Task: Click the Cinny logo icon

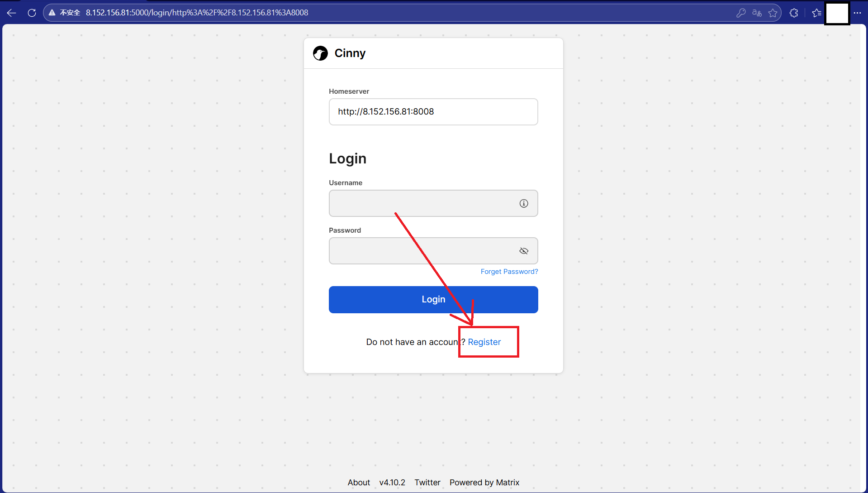Action: tap(320, 53)
